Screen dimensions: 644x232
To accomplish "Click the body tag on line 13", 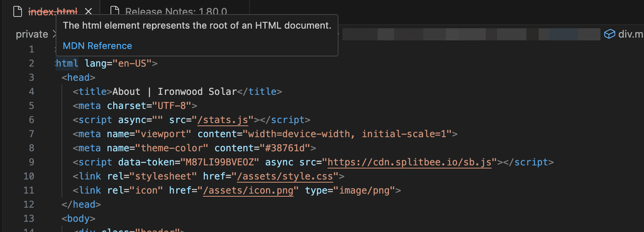I will pyautogui.click(x=78, y=218).
